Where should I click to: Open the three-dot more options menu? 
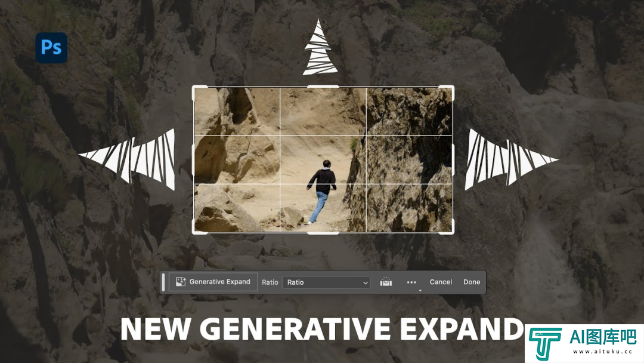click(411, 282)
